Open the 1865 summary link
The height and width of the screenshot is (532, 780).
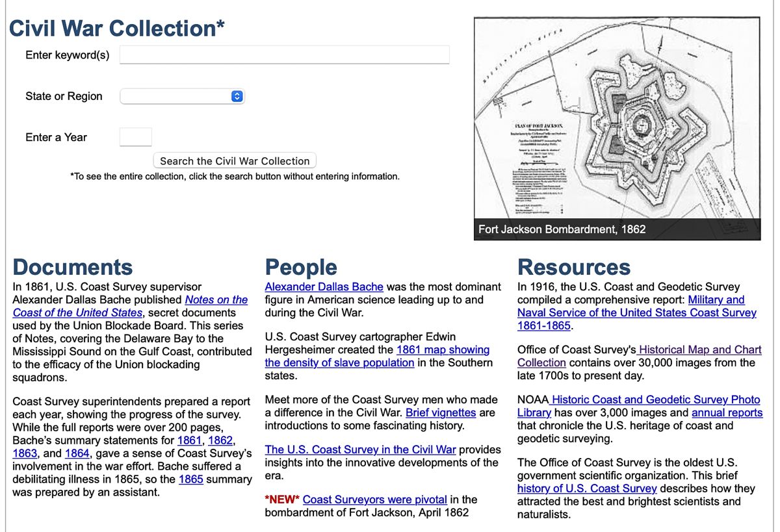(x=191, y=479)
